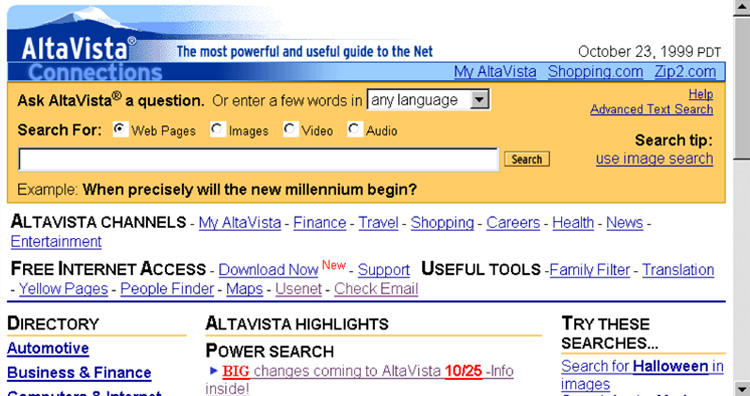
Task: Select the Video radio button
Action: click(x=290, y=129)
